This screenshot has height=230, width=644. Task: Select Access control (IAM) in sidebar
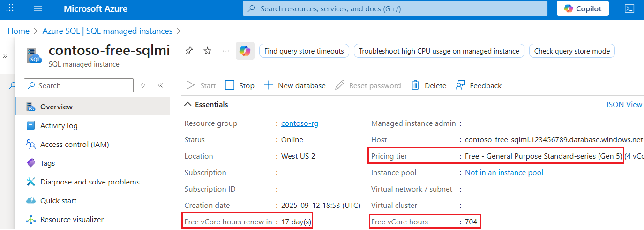(75, 145)
